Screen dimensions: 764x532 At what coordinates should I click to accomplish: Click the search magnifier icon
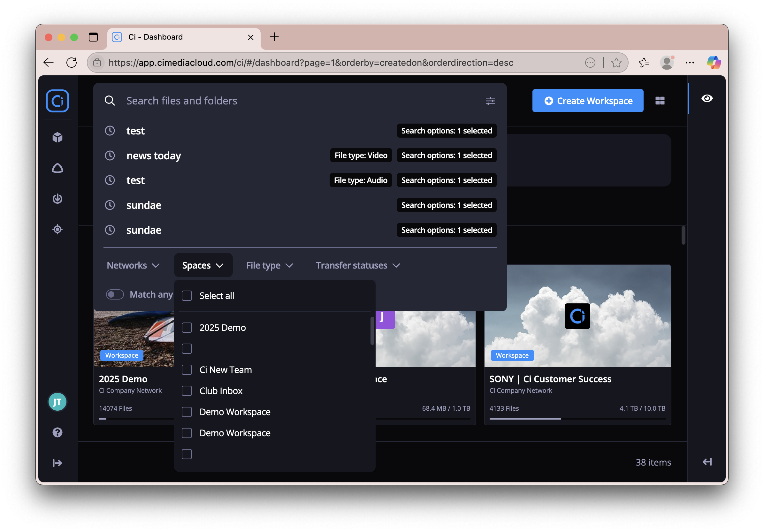click(110, 101)
